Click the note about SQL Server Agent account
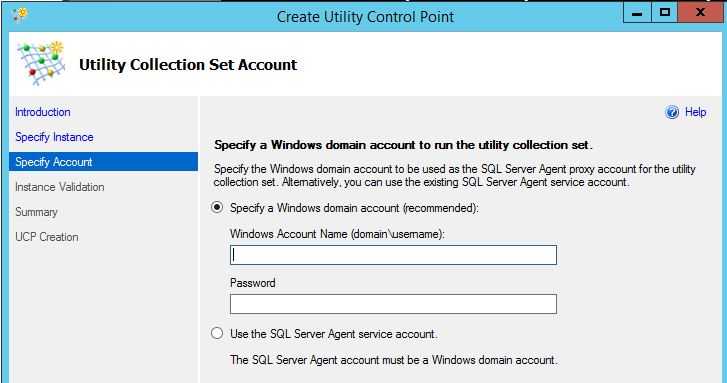Screen dimensions: 727x383 (394, 360)
